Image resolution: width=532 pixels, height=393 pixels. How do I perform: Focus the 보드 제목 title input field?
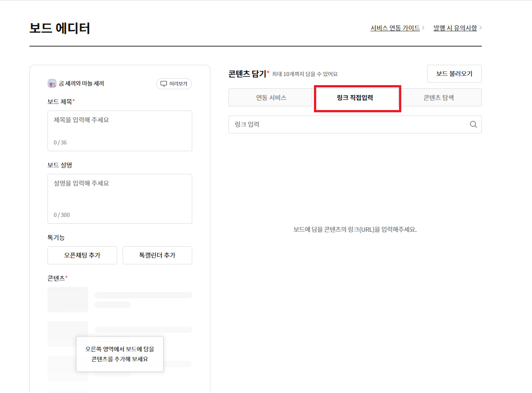point(120,131)
